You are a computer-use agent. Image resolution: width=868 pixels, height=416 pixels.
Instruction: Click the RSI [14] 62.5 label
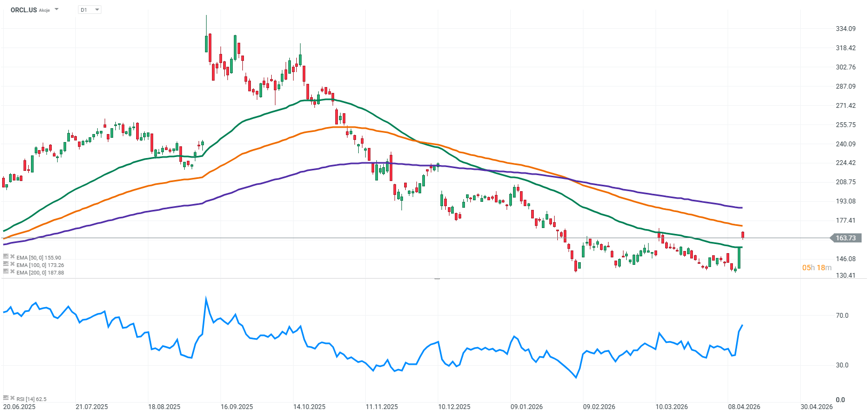31,399
